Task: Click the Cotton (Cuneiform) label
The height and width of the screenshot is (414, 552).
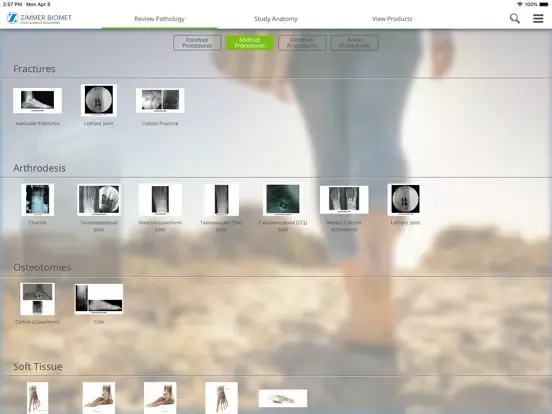Action: (x=37, y=322)
